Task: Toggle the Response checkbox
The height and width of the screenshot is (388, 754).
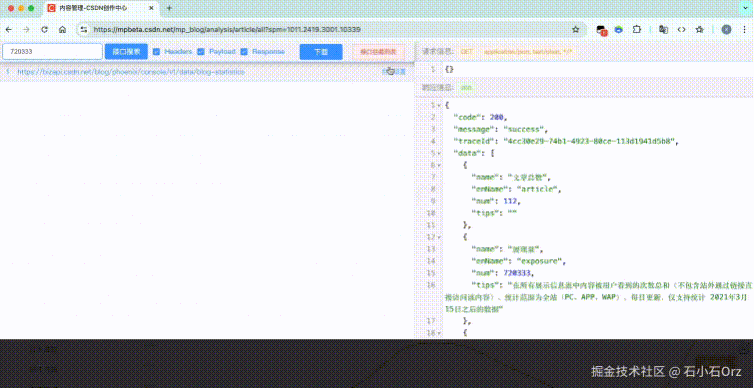Action: click(244, 51)
